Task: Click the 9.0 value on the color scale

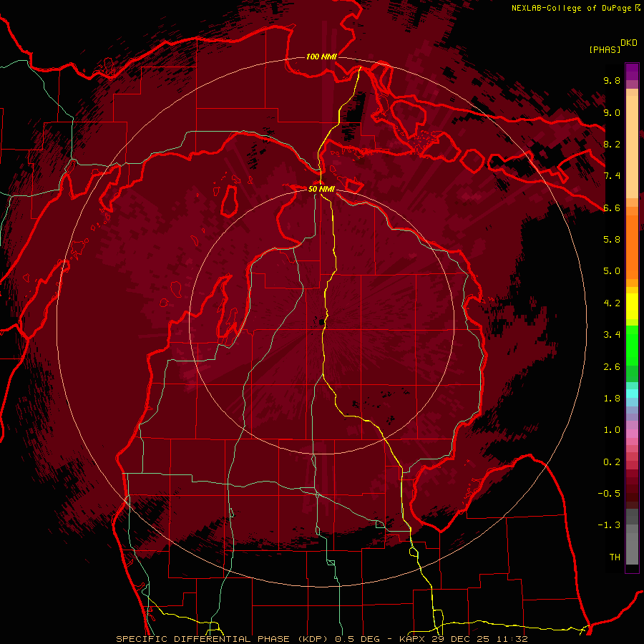Action: tap(612, 112)
